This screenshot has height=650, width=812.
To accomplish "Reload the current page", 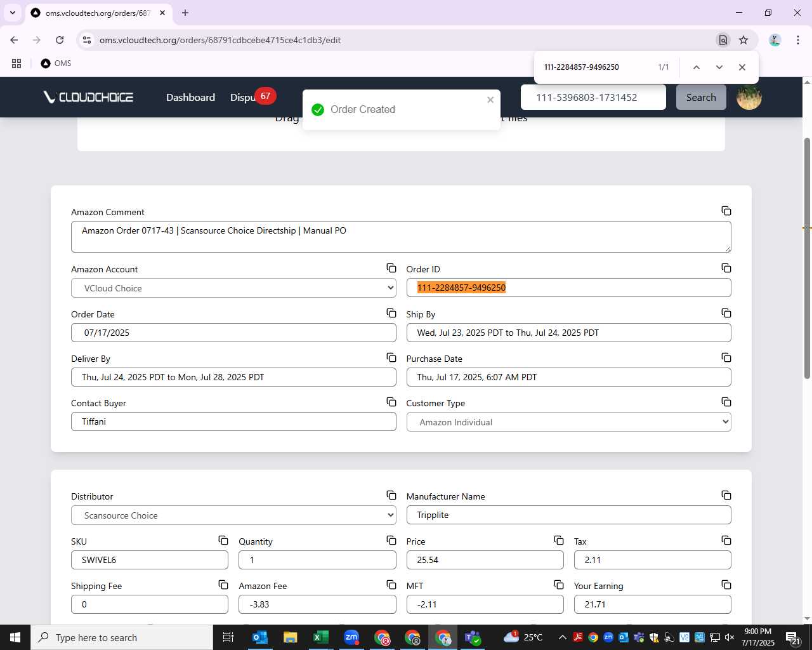I will tap(60, 40).
